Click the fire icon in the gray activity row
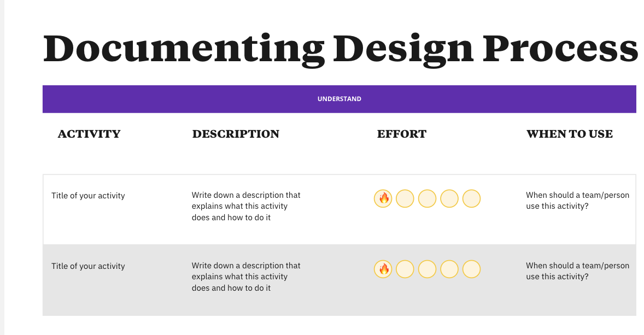The image size is (644, 335). (x=383, y=269)
